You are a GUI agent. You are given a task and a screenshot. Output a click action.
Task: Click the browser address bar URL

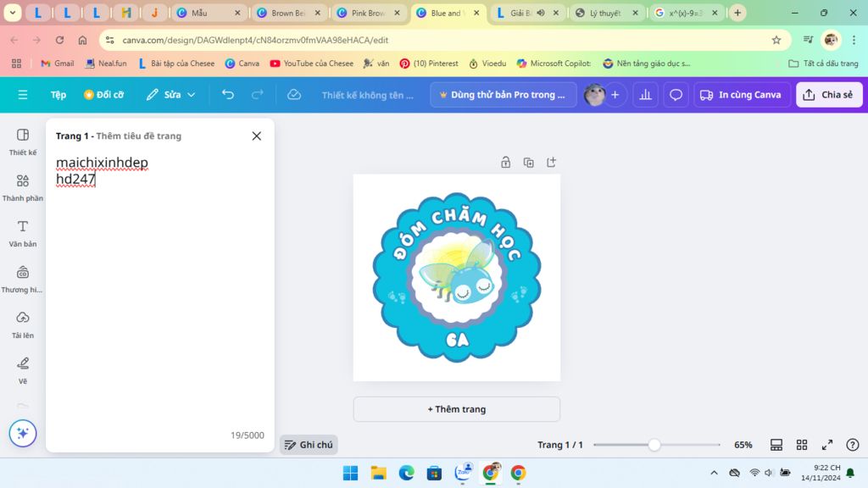pyautogui.click(x=255, y=40)
